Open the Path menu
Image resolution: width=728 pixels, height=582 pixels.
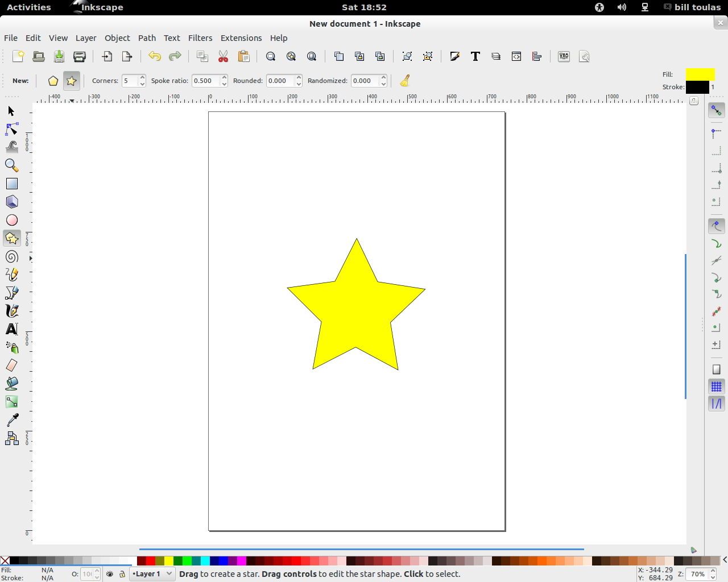(147, 38)
